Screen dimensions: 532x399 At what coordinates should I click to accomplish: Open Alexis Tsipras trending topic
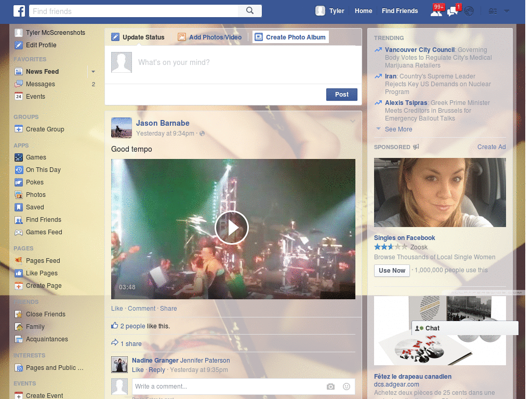(406, 103)
